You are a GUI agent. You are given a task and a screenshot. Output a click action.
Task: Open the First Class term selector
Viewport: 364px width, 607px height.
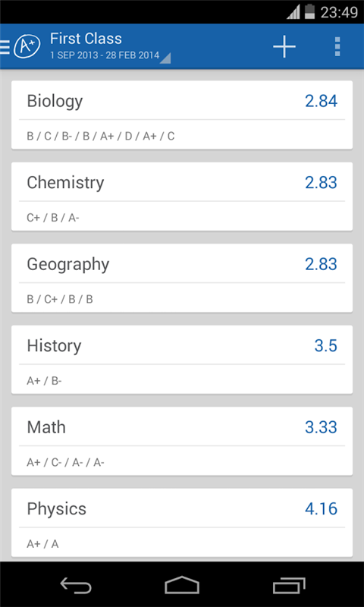click(86, 39)
